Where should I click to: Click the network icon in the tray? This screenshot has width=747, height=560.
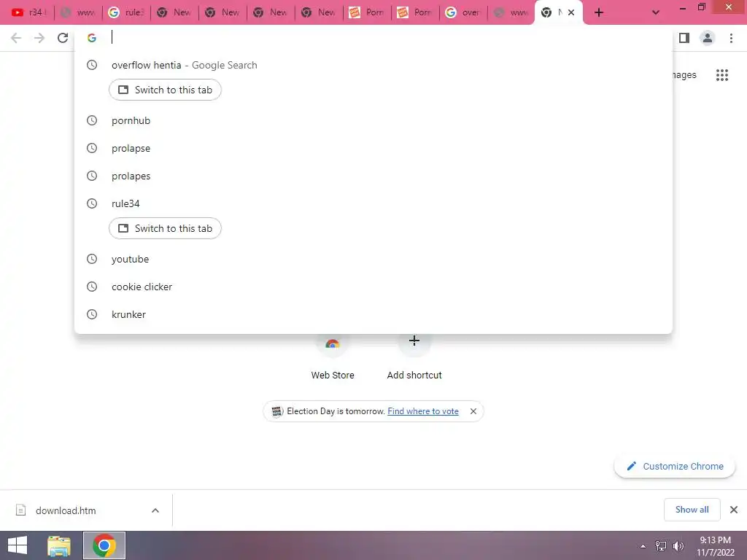(x=661, y=546)
